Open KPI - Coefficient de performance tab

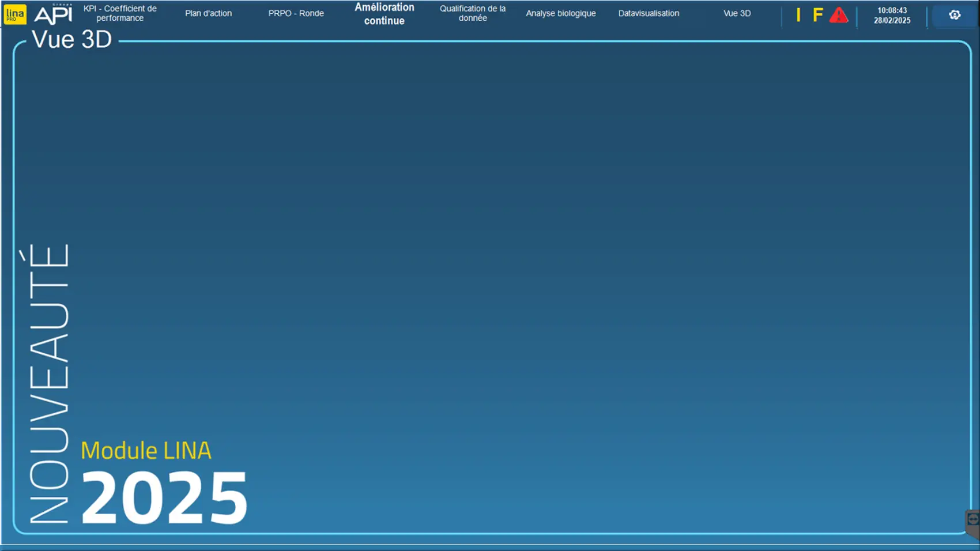click(120, 13)
